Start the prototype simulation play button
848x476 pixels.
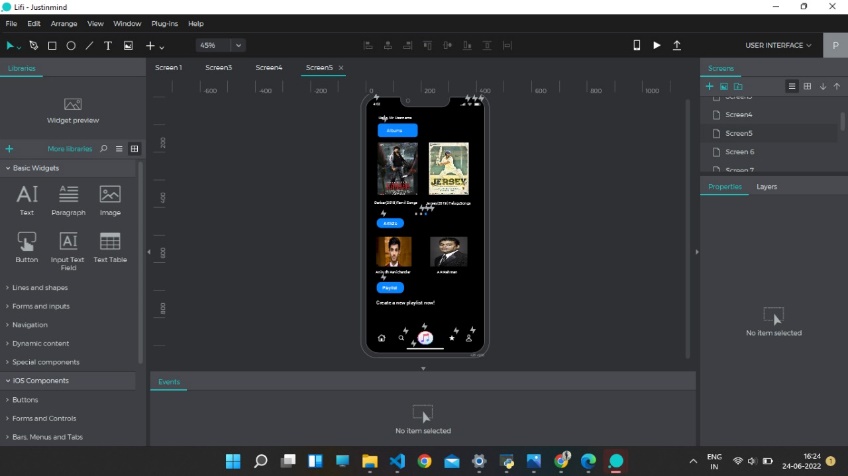pyautogui.click(x=657, y=45)
